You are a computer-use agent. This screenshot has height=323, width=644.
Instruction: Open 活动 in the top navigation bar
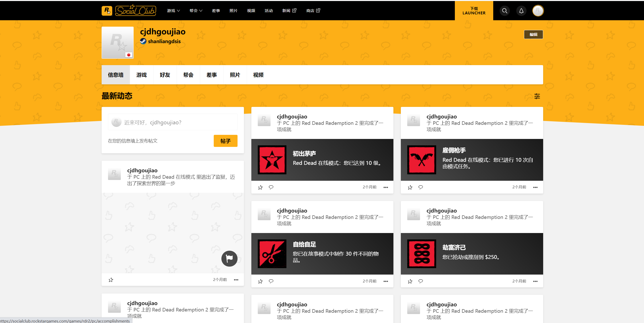point(269,11)
